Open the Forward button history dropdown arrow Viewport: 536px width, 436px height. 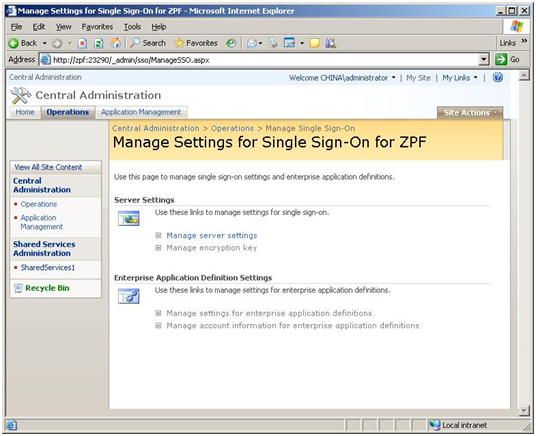[70, 43]
